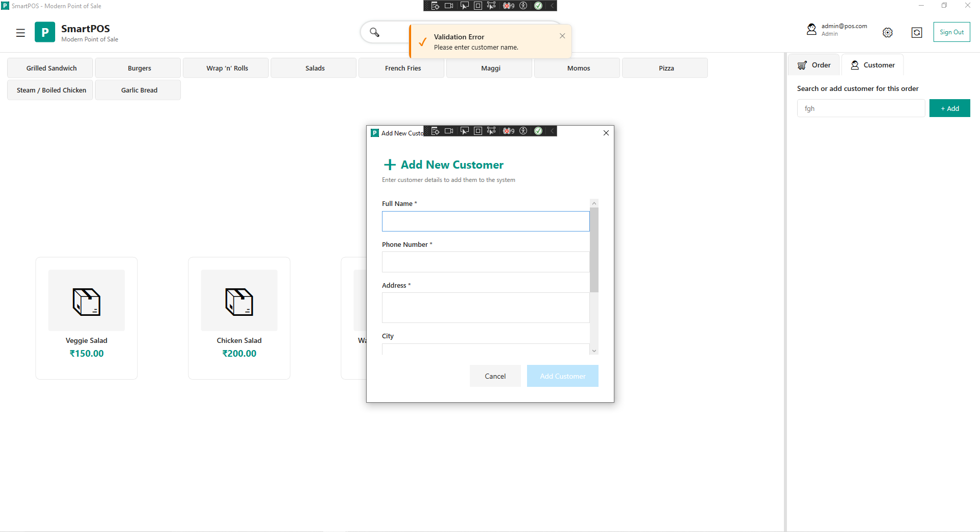Select the Veggie Salad product card
980x532 pixels.
click(x=86, y=317)
